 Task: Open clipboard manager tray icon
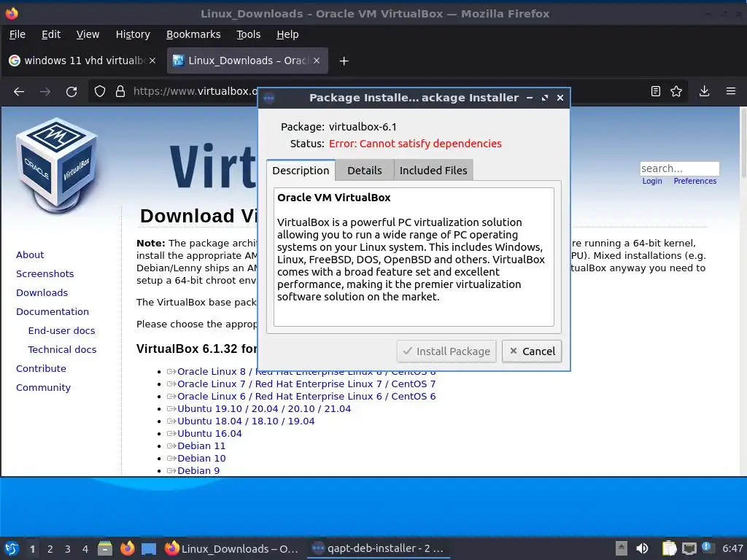click(669, 548)
